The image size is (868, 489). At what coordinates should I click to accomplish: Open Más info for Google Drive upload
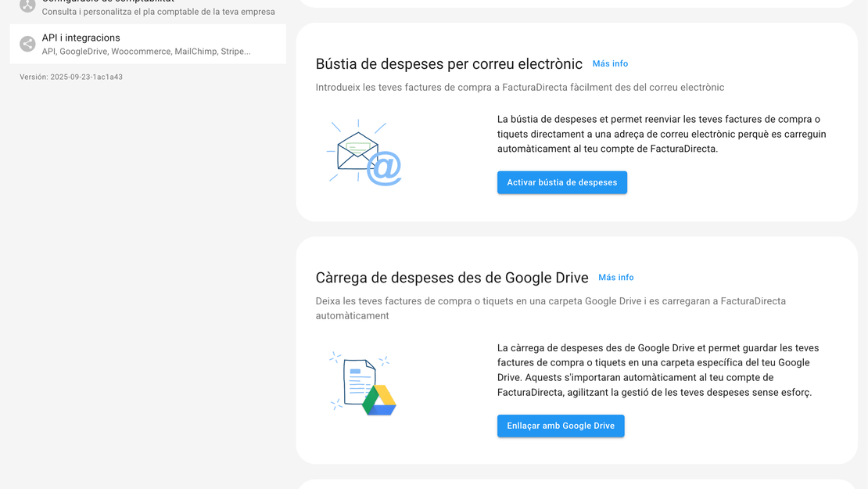(615, 278)
